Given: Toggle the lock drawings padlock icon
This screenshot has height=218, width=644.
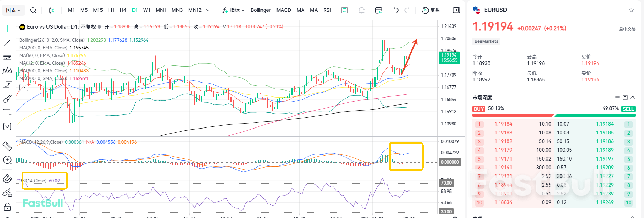Looking at the screenshot, I should click(7, 207).
